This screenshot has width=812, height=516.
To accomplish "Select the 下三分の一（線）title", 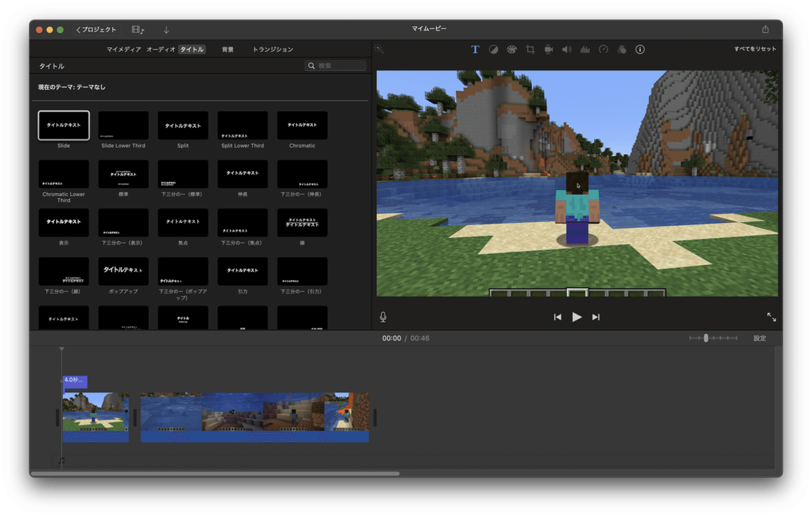I will pyautogui.click(x=64, y=271).
